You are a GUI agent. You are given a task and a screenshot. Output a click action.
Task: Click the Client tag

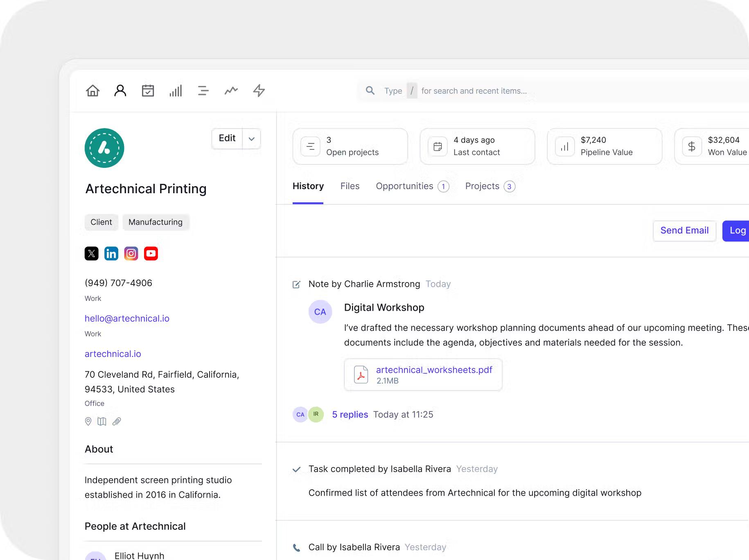click(x=101, y=222)
